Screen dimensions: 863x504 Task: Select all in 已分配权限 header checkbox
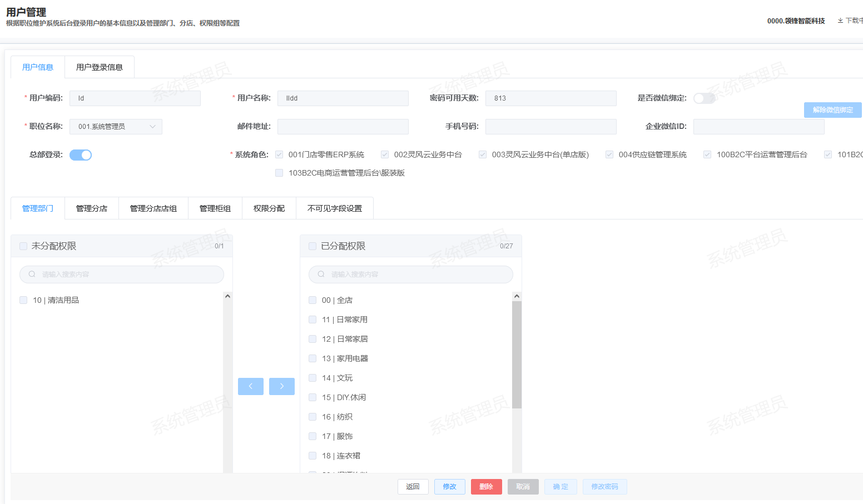313,246
